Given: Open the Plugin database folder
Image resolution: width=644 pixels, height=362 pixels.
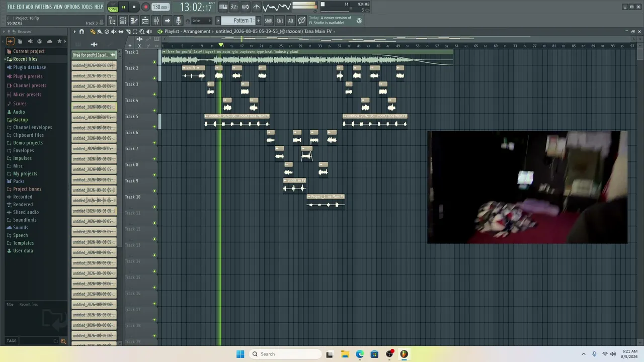Looking at the screenshot, I should pyautogui.click(x=29, y=67).
